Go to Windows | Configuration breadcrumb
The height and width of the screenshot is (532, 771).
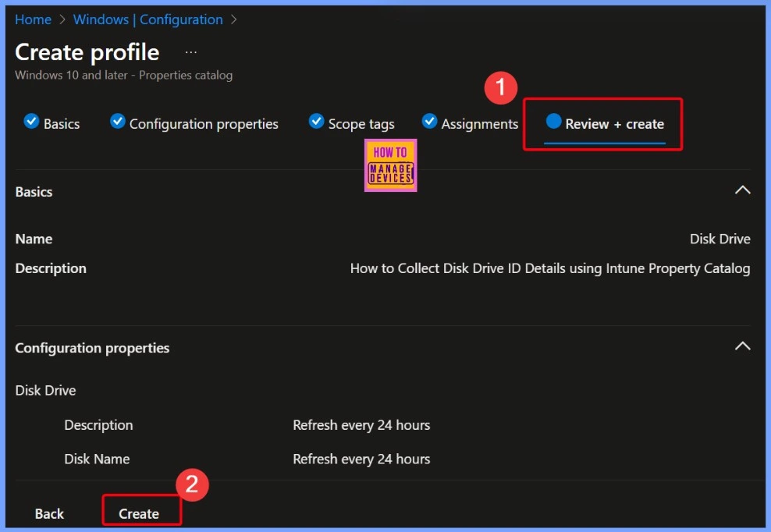(x=148, y=20)
